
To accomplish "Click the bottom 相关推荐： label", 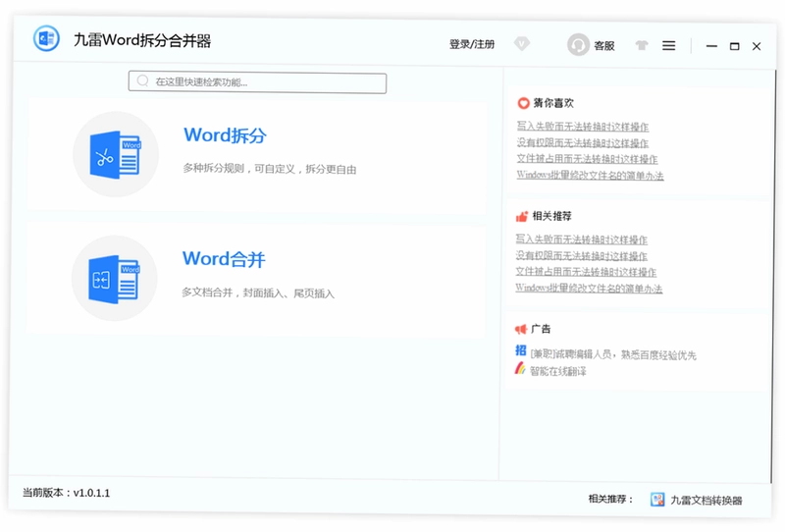I will pos(610,499).
